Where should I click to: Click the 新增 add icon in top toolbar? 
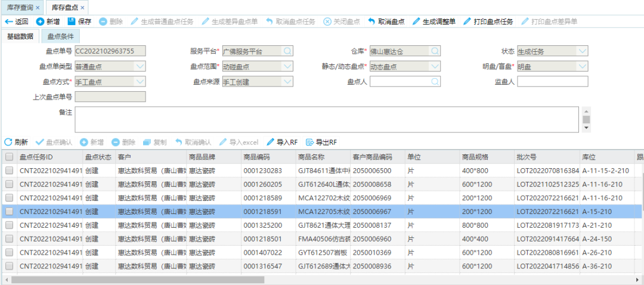40,21
